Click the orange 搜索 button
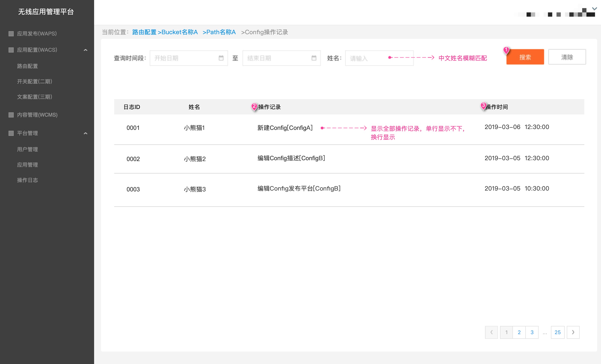 point(525,57)
